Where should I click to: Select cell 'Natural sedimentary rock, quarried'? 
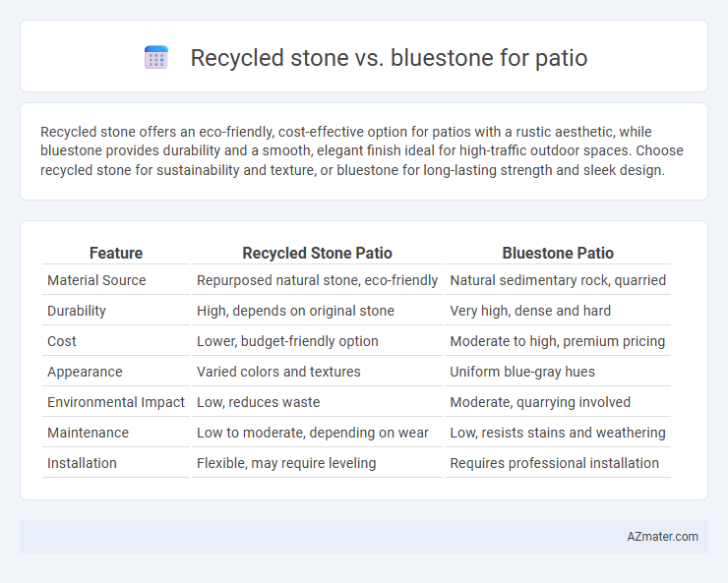[558, 280]
